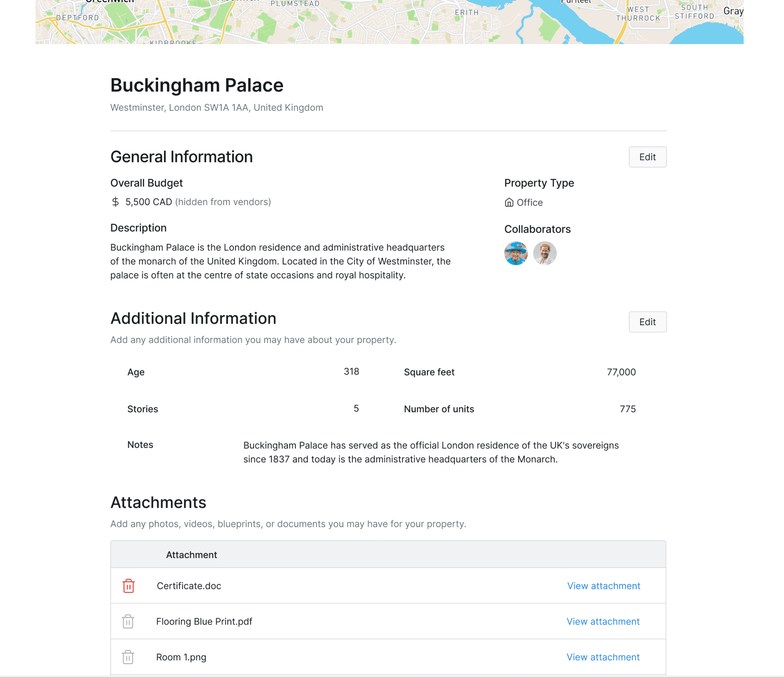Click the map preview at top
Viewport: 784px width, 677px height.
(x=389, y=22)
